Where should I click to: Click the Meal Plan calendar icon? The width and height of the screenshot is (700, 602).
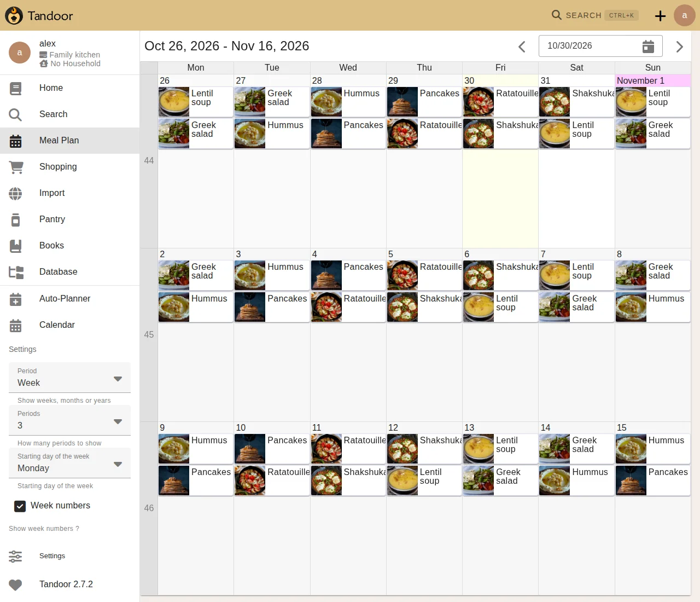[16, 141]
